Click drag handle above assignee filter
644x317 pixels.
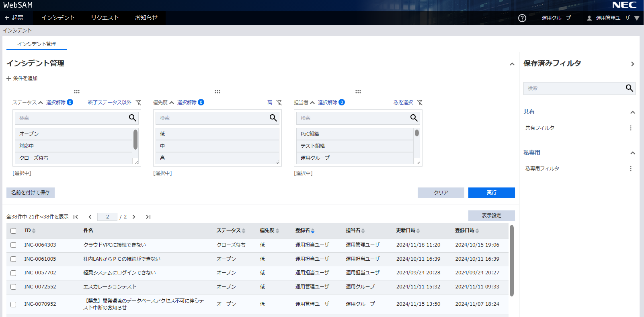[358, 92]
